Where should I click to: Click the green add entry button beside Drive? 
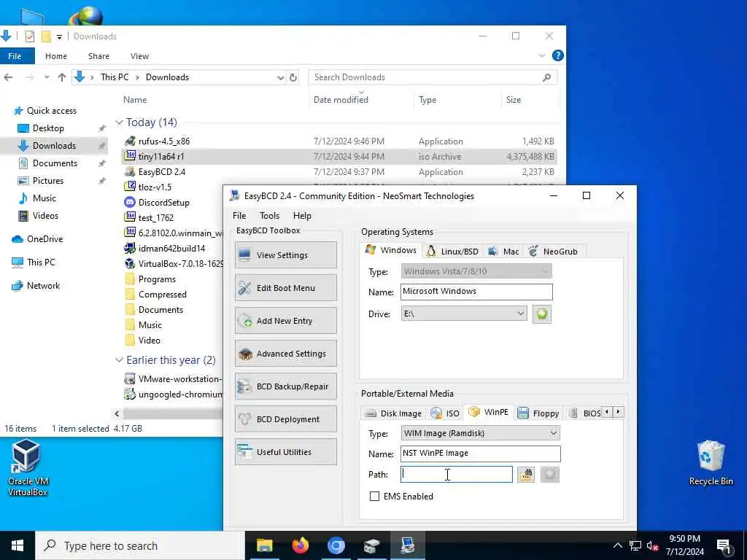click(x=542, y=314)
